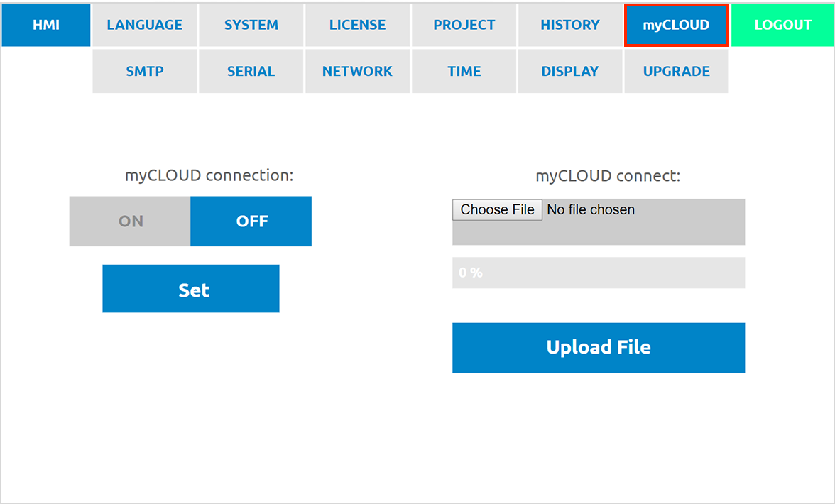Go to the TIME tab
This screenshot has height=504, width=835.
pyautogui.click(x=464, y=71)
